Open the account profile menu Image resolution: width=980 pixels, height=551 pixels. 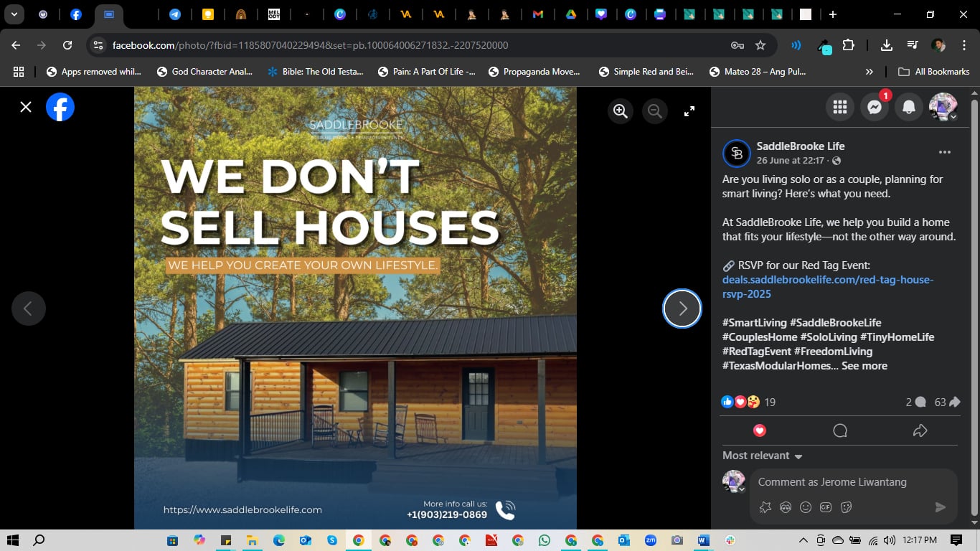(943, 107)
